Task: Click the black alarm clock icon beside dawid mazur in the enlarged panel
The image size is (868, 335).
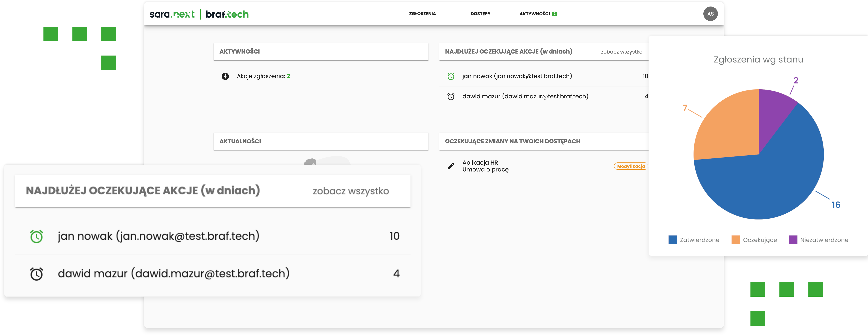Action: tap(36, 274)
